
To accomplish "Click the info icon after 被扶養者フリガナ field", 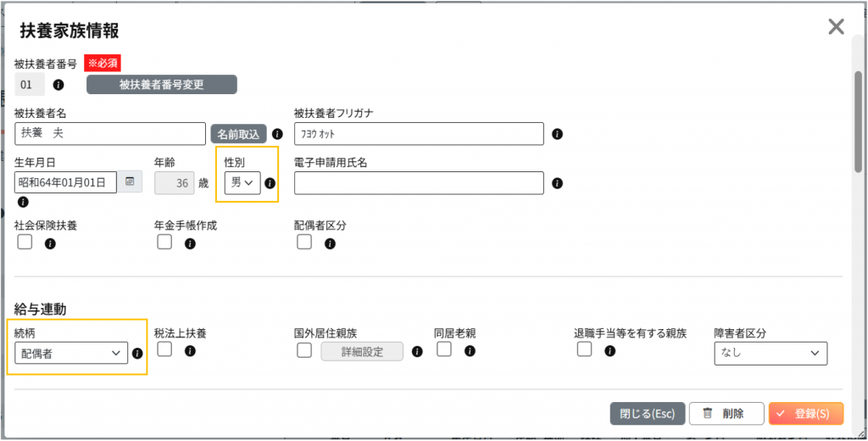I will tap(558, 133).
